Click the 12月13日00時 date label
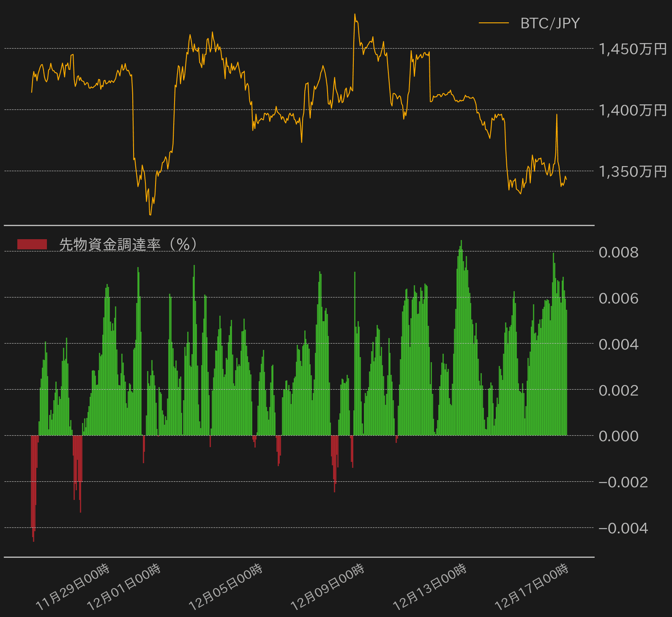This screenshot has height=617, width=672. coord(430,587)
